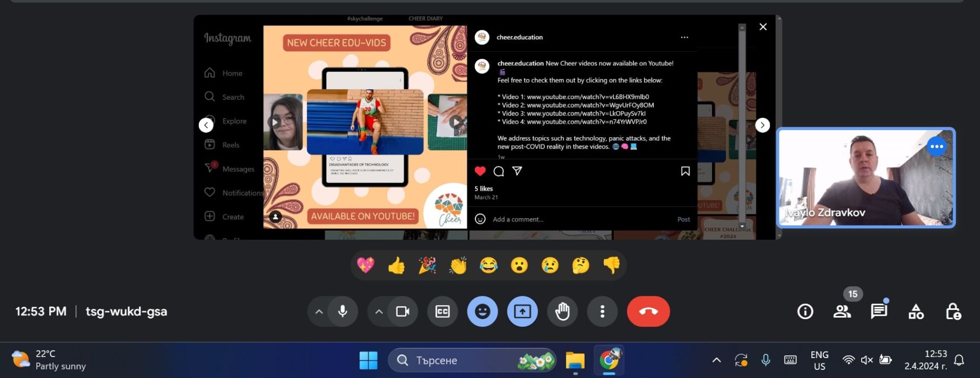Open options on Ivaylo Zdravkov video tile
980x378 pixels.
click(x=937, y=146)
